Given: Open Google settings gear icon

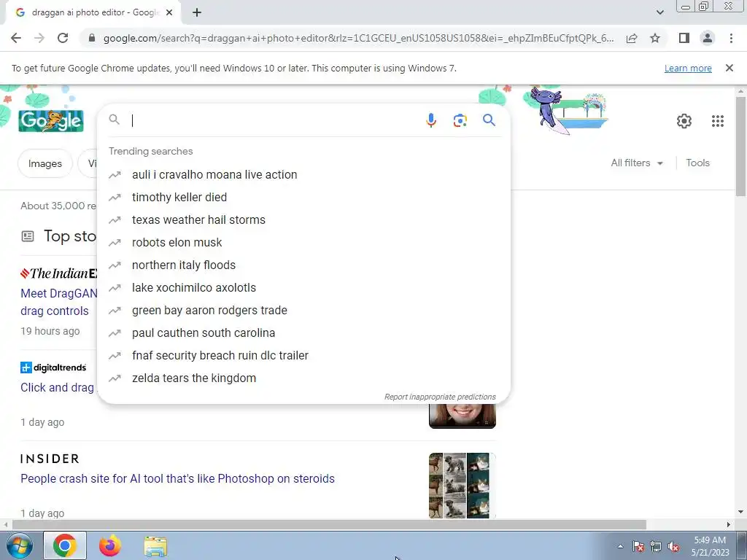Looking at the screenshot, I should point(684,121).
